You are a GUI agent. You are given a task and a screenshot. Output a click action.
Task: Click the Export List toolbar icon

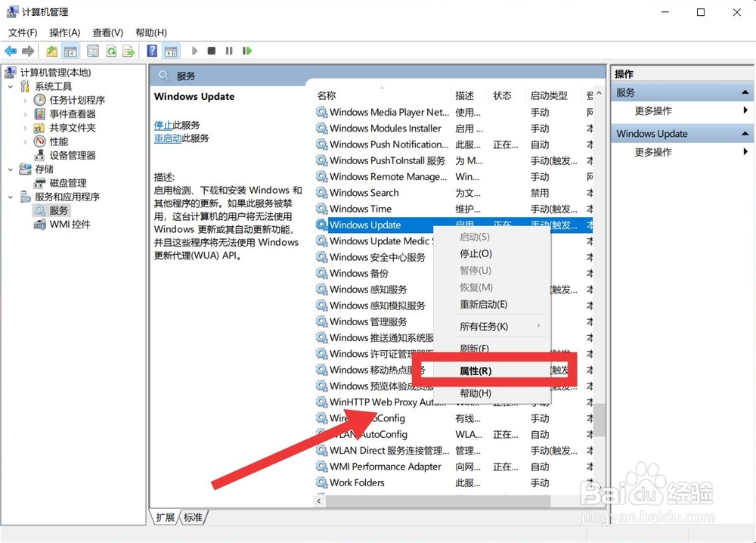[x=129, y=51]
